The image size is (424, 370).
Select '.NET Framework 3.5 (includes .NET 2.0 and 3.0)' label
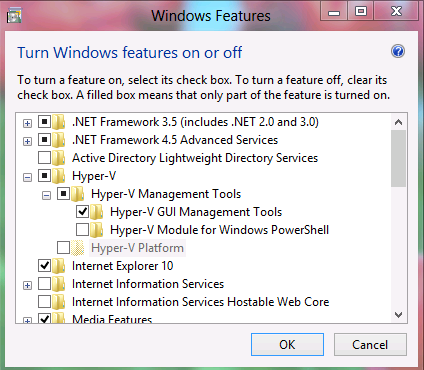[195, 122]
